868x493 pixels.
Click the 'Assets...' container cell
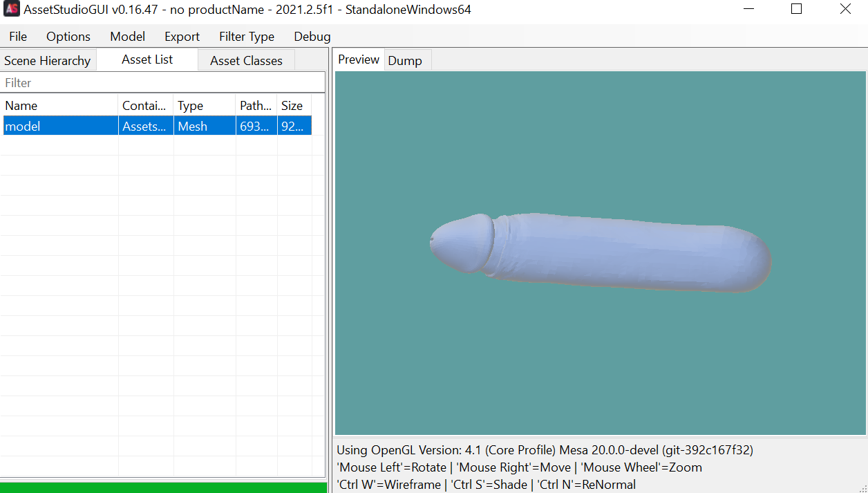click(x=146, y=126)
